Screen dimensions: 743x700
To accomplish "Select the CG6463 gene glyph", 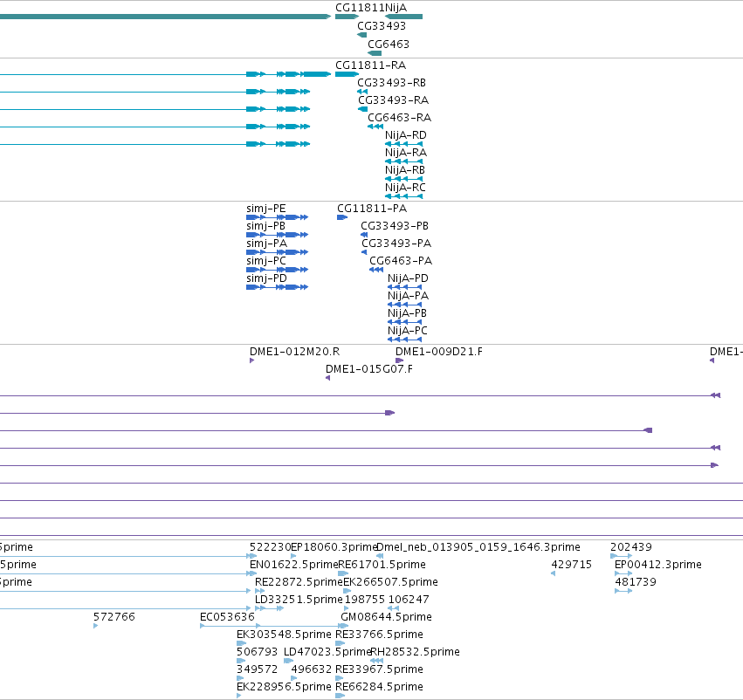I will [375, 53].
